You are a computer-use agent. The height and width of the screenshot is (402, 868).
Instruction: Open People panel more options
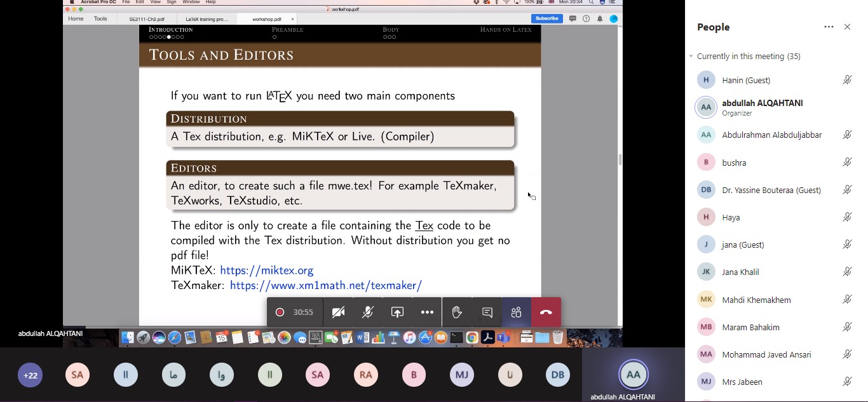coord(829,27)
